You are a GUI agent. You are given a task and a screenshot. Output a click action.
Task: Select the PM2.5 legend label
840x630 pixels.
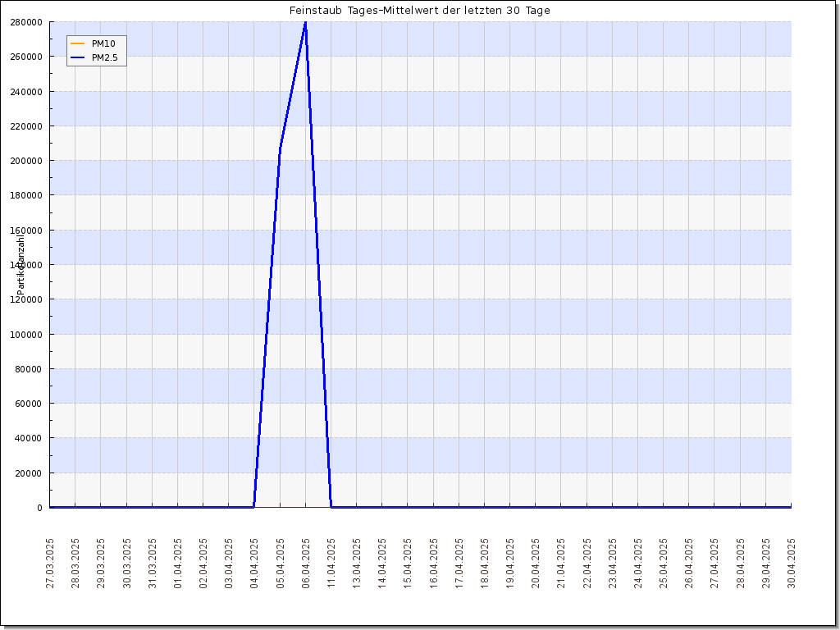click(105, 57)
